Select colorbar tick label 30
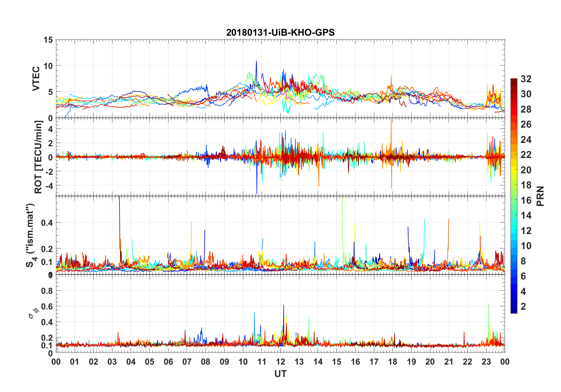The height and width of the screenshot is (392, 561). (x=526, y=94)
